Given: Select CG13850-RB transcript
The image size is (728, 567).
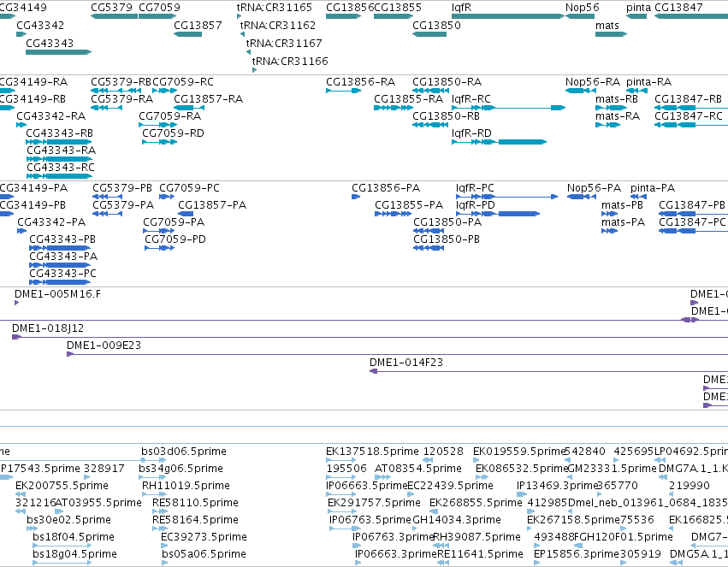Looking at the screenshot, I should point(430,125).
